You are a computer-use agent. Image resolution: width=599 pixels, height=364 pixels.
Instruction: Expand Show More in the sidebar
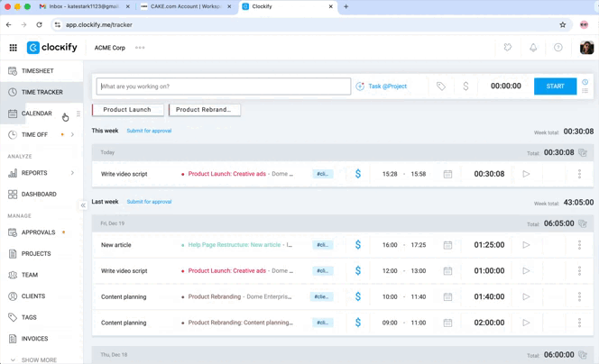pos(34,359)
